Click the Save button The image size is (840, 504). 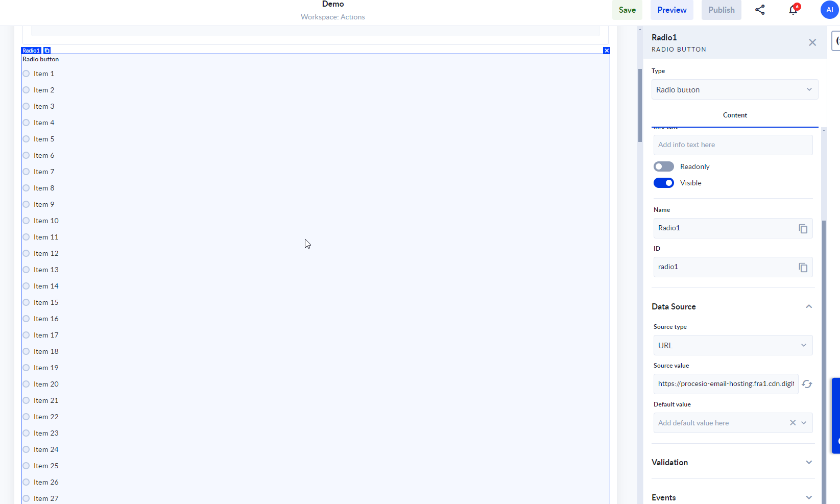pyautogui.click(x=627, y=10)
